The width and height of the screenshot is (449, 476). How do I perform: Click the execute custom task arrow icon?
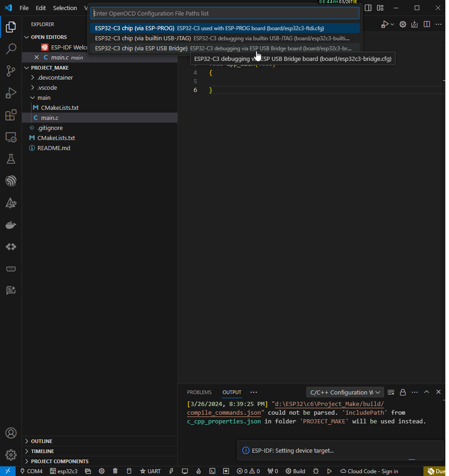click(x=226, y=471)
